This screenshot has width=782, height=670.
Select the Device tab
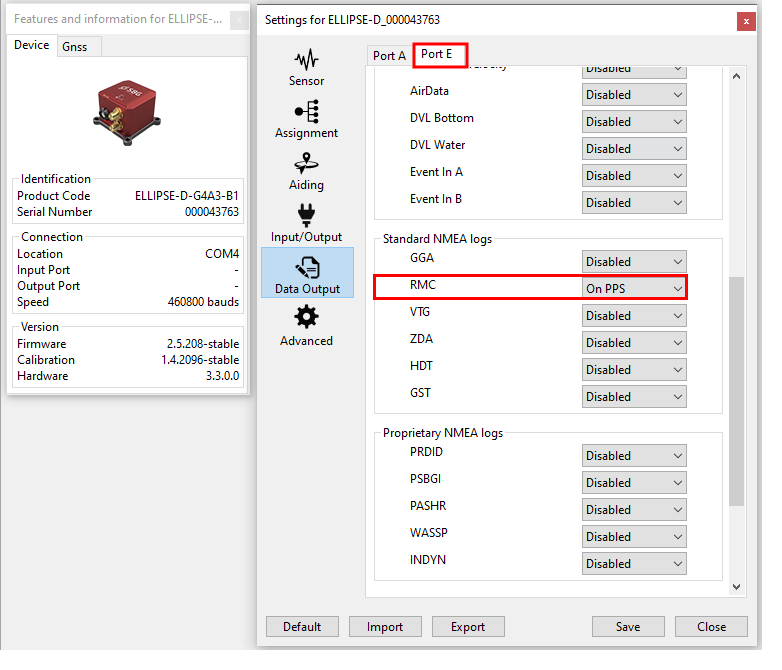[31, 46]
